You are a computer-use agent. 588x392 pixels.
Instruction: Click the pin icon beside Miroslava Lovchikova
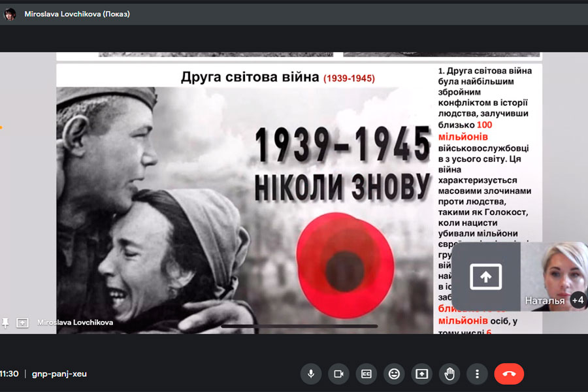(5, 323)
